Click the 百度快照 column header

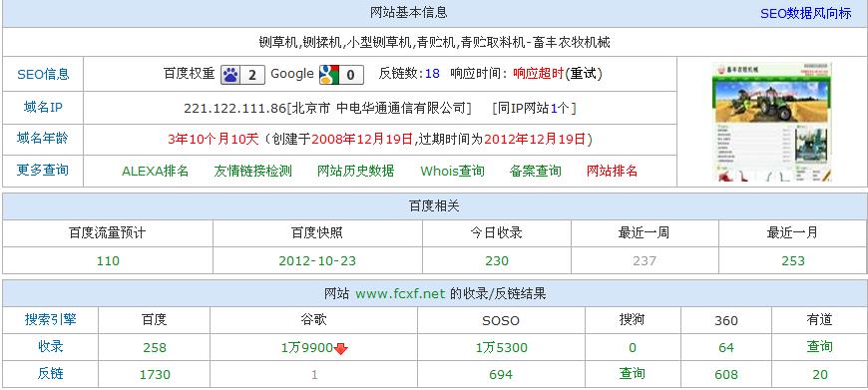pyautogui.click(x=317, y=232)
